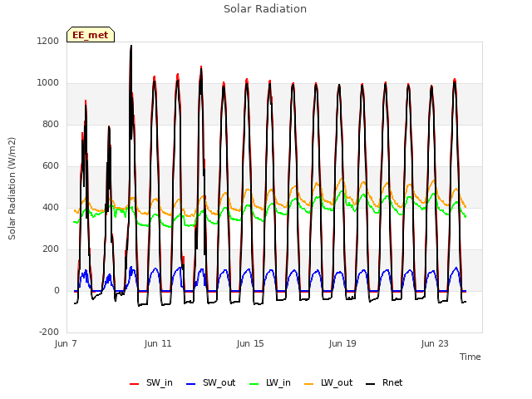Toggle the SW_out legend entry
Image resolution: width=532 pixels, height=399 pixels.
coord(210,382)
